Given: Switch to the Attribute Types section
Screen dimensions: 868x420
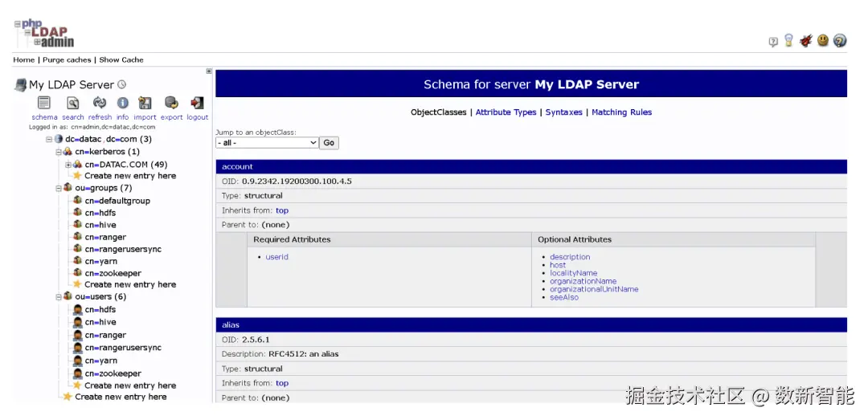Looking at the screenshot, I should pos(506,112).
